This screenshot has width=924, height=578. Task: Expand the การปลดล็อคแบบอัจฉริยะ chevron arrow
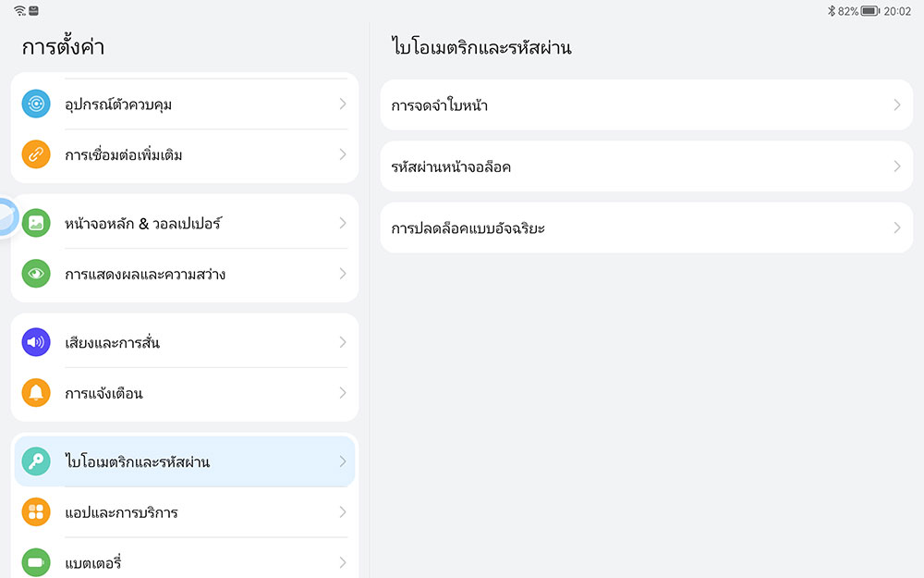[896, 228]
